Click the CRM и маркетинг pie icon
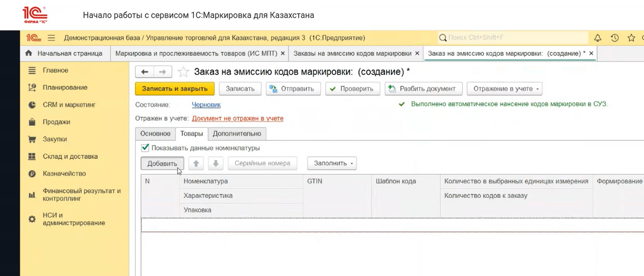The image size is (644, 276). (32, 105)
